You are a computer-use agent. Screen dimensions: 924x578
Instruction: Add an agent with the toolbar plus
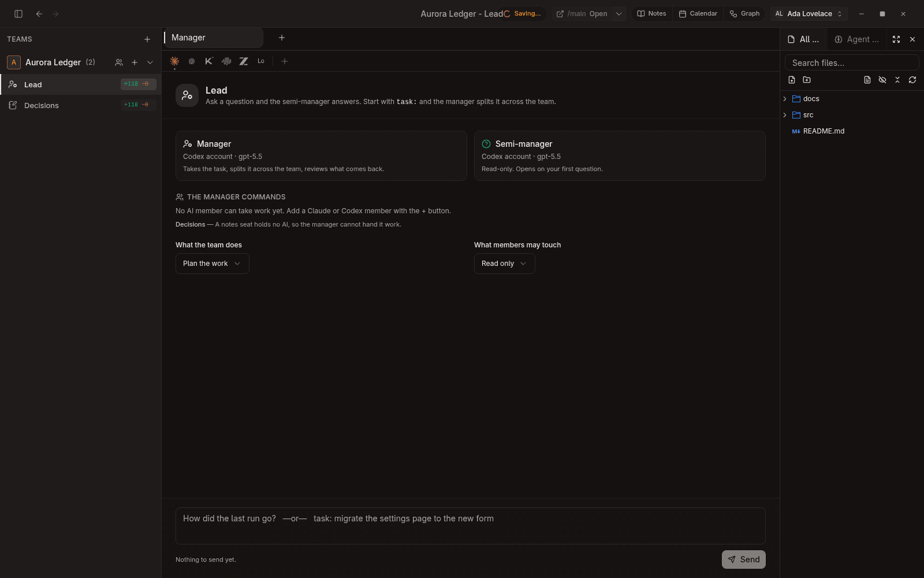click(x=285, y=61)
